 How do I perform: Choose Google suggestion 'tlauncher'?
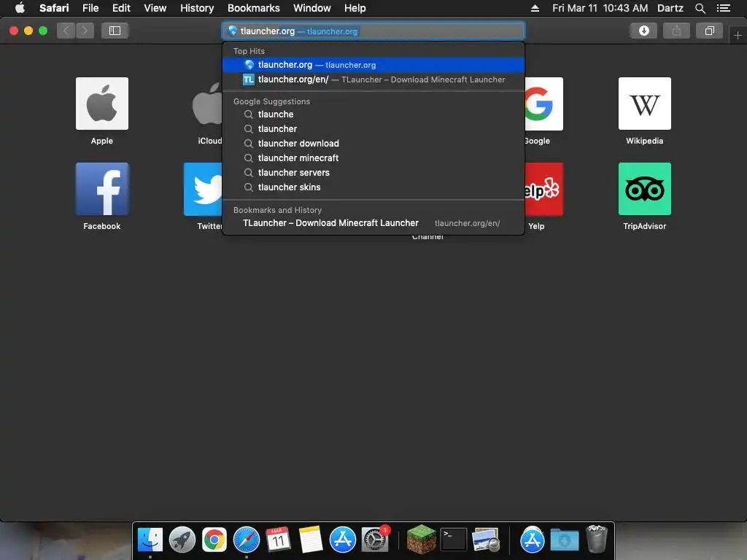coord(373,129)
